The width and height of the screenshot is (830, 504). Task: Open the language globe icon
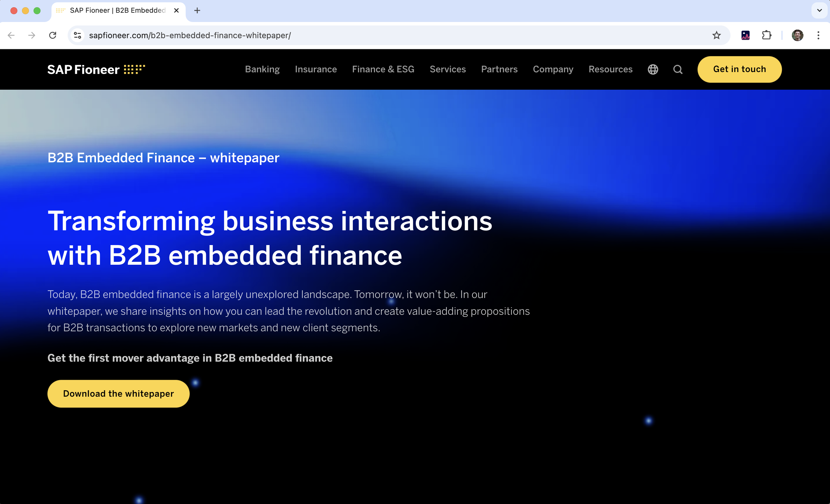653,69
